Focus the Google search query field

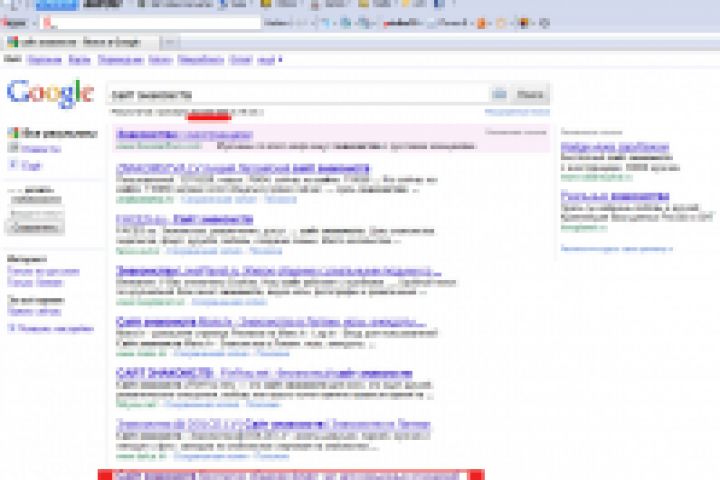(x=298, y=95)
